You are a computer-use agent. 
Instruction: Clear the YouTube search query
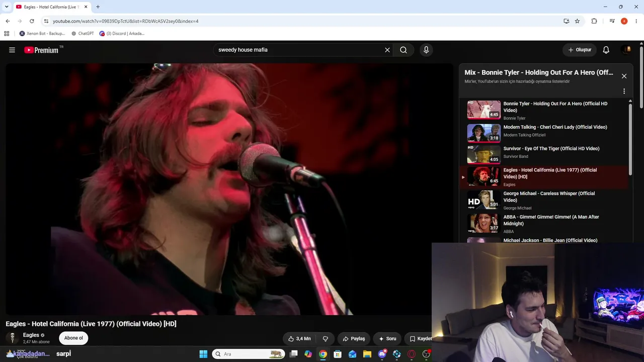pyautogui.click(x=387, y=50)
